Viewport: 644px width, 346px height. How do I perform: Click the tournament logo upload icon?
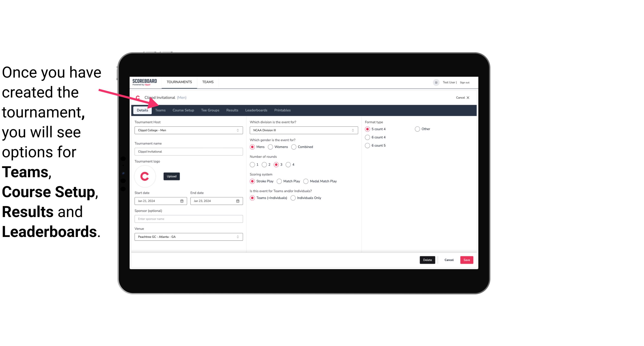(x=171, y=176)
